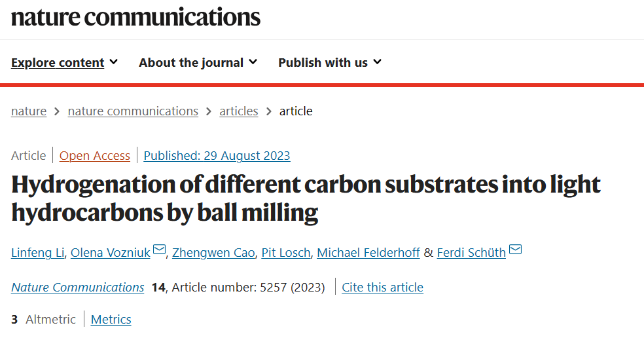Viewport: 644px width, 359px height.
Task: Expand the Explore content menu
Action: 65,62
